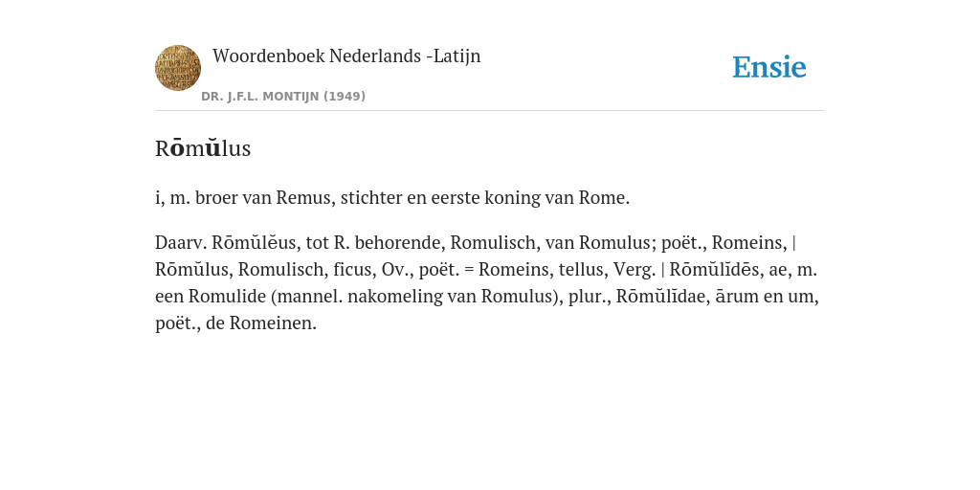Image resolution: width=980 pixels, height=490 pixels.
Task: Click author DR. J.F.L. MONTIJN (1949)
Action: pos(283,97)
